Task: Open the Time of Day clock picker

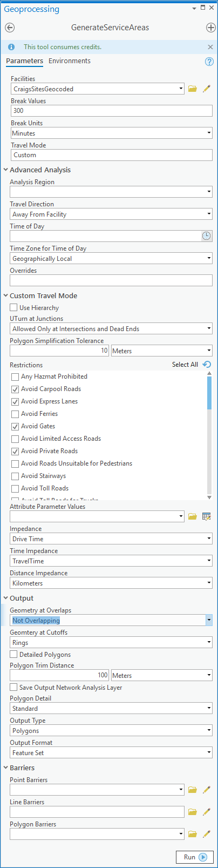Action: 207,236
